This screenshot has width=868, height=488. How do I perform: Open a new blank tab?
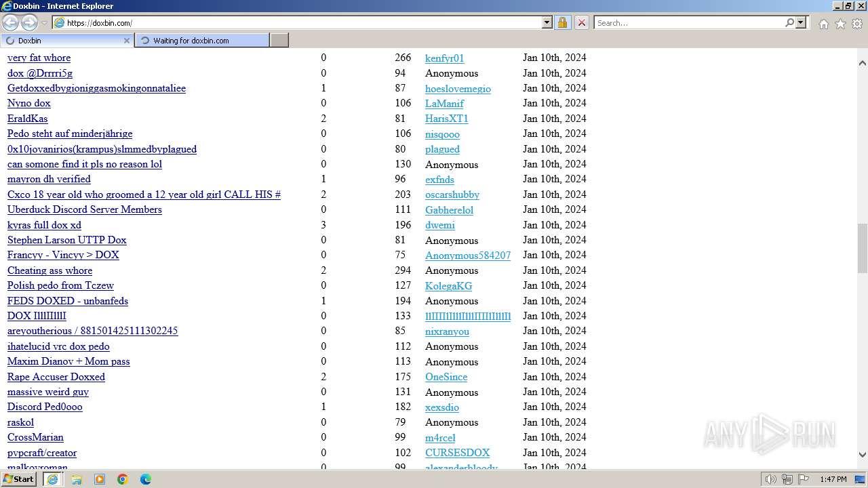tap(279, 41)
